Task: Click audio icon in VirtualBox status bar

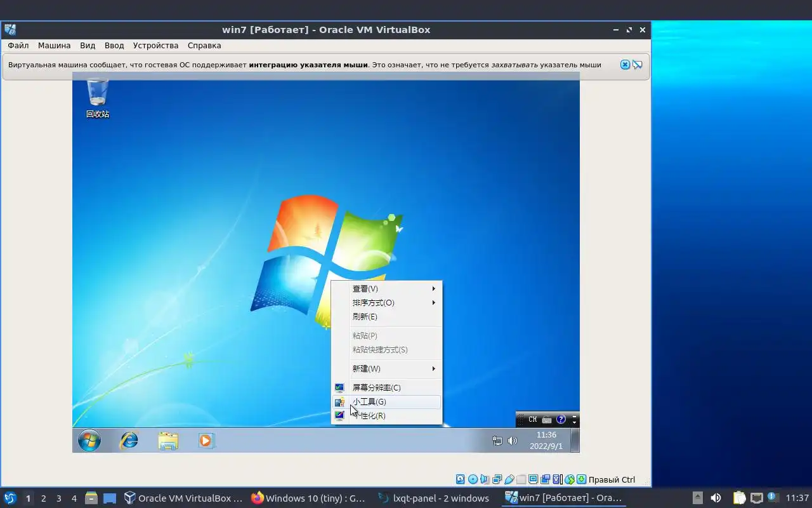Action: pos(485,479)
